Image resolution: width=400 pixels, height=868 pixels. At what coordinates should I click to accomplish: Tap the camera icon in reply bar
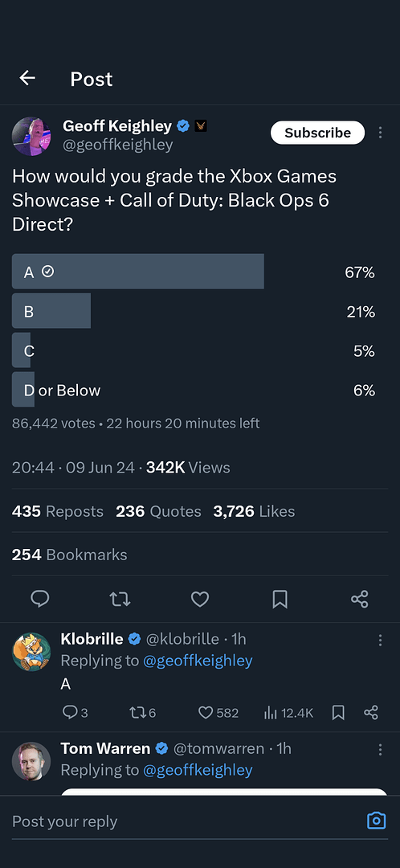[376, 821]
